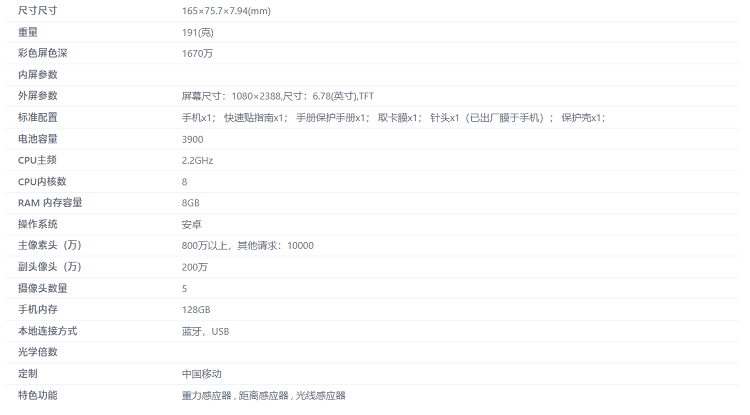Select the camera count value 5

click(185, 289)
